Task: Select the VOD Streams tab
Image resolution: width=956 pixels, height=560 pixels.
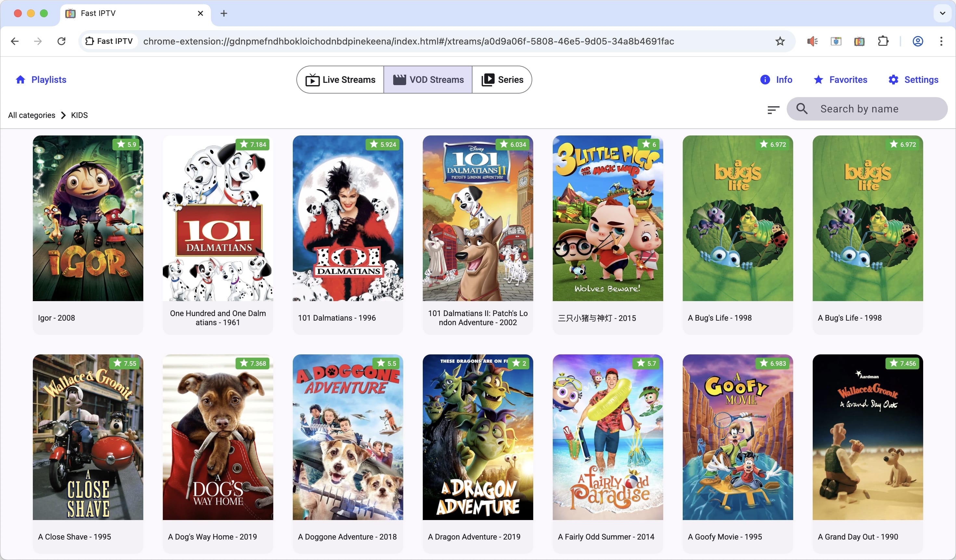Action: [428, 80]
